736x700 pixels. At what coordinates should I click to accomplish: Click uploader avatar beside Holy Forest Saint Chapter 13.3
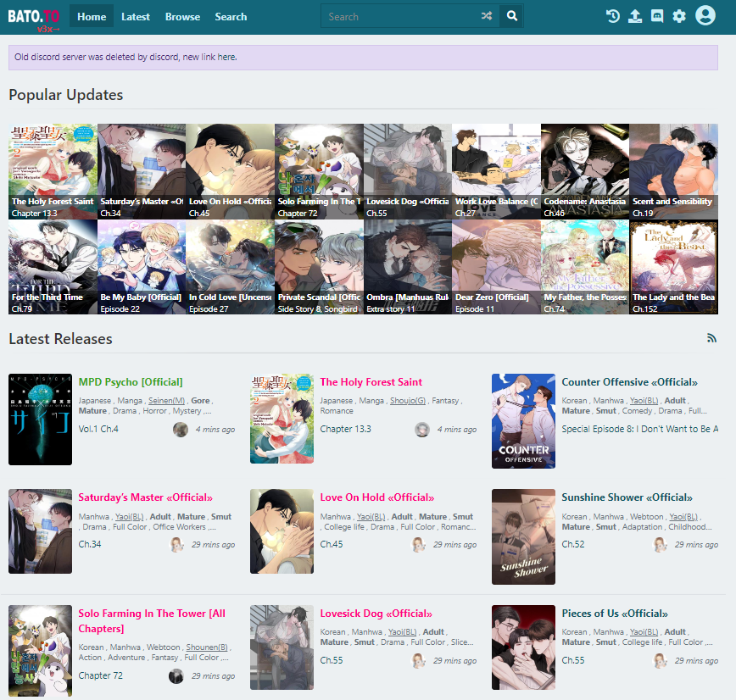pyautogui.click(x=422, y=430)
